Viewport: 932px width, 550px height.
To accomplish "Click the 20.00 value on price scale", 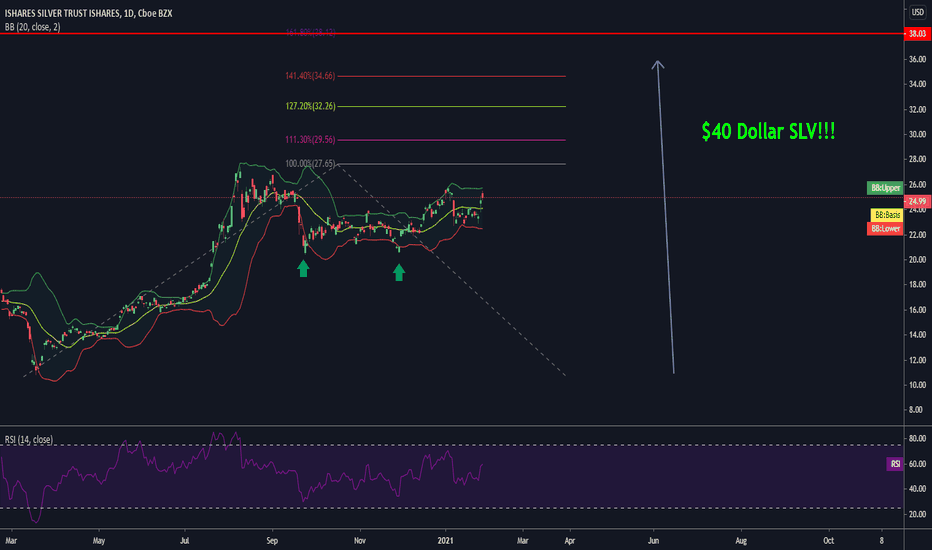I will [x=917, y=260].
